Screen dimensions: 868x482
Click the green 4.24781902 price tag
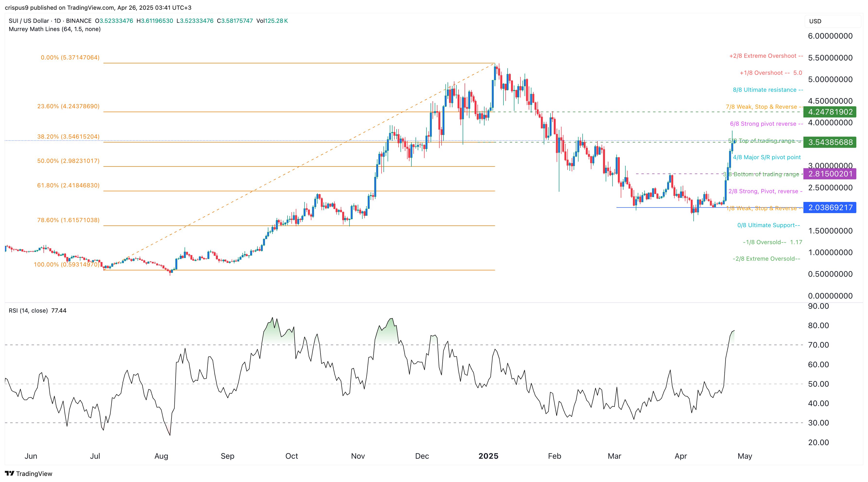pos(830,112)
